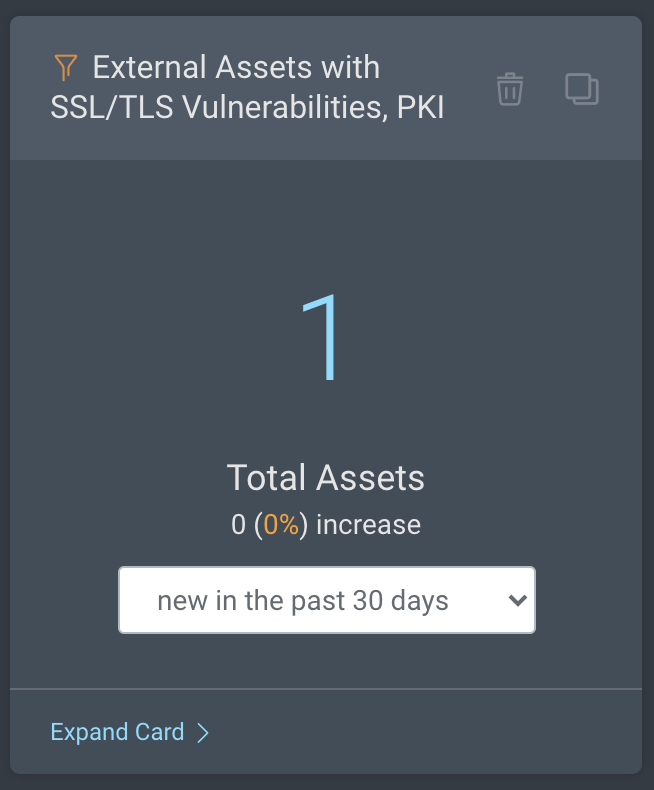Click the "PKI" text in the header
Image resolution: width=654 pixels, height=790 pixels.
click(x=421, y=107)
